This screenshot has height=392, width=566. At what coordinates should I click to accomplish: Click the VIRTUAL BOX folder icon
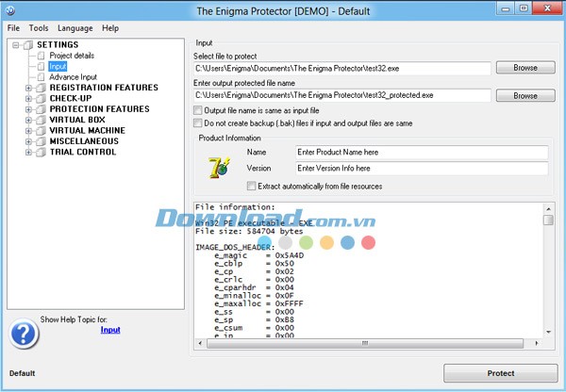pyautogui.click(x=40, y=120)
